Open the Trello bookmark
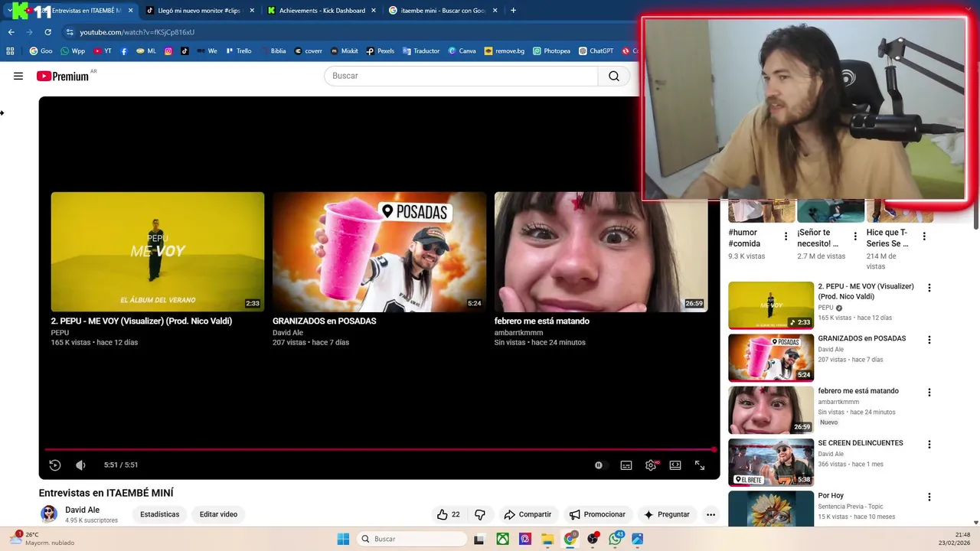 click(239, 51)
